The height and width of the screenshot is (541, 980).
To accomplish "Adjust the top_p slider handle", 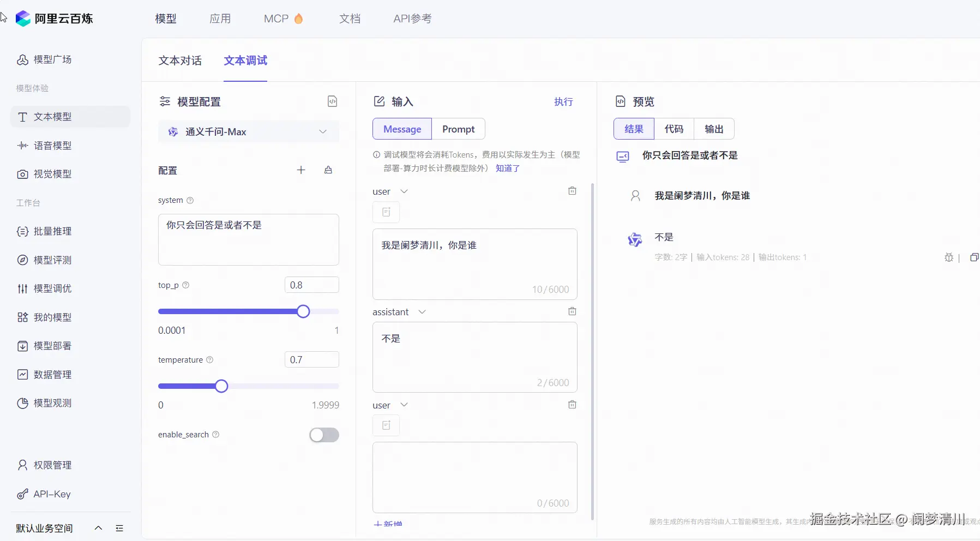I will click(303, 311).
